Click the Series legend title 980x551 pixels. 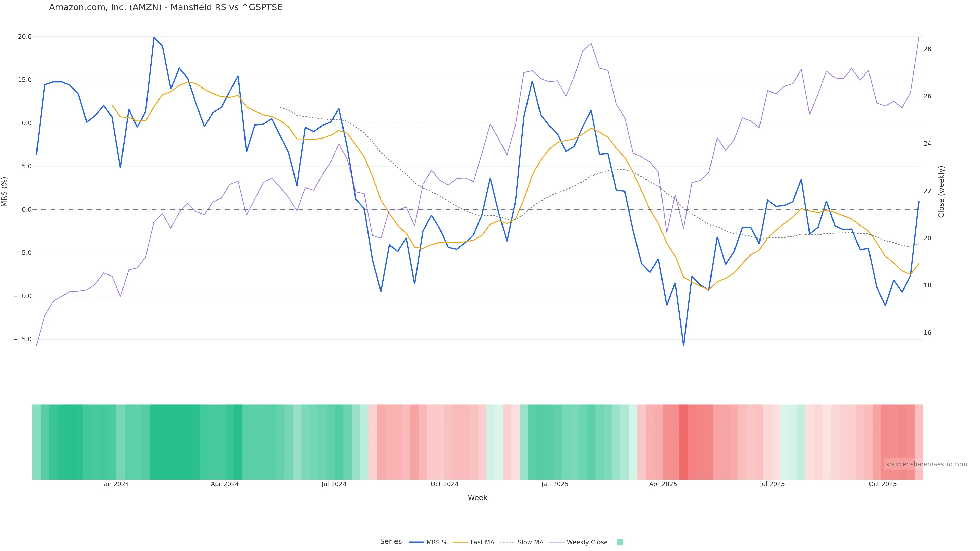[x=391, y=542]
